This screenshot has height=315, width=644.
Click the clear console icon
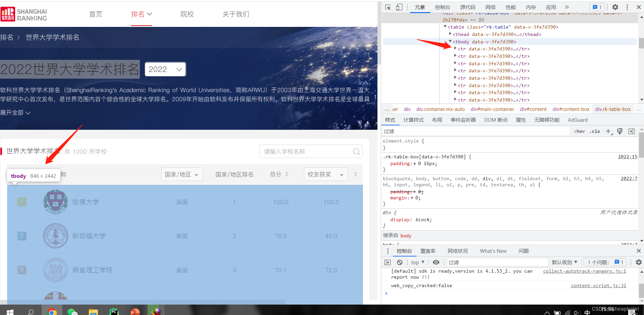[x=400, y=262]
